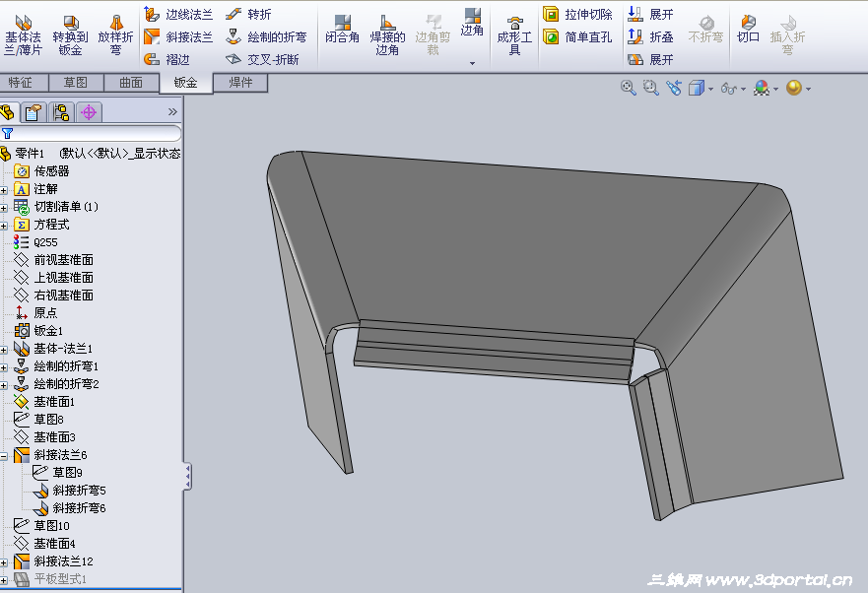Screen dimensions: 868x593
Task: Select 基准面4 in feature tree
Action: click(45, 543)
